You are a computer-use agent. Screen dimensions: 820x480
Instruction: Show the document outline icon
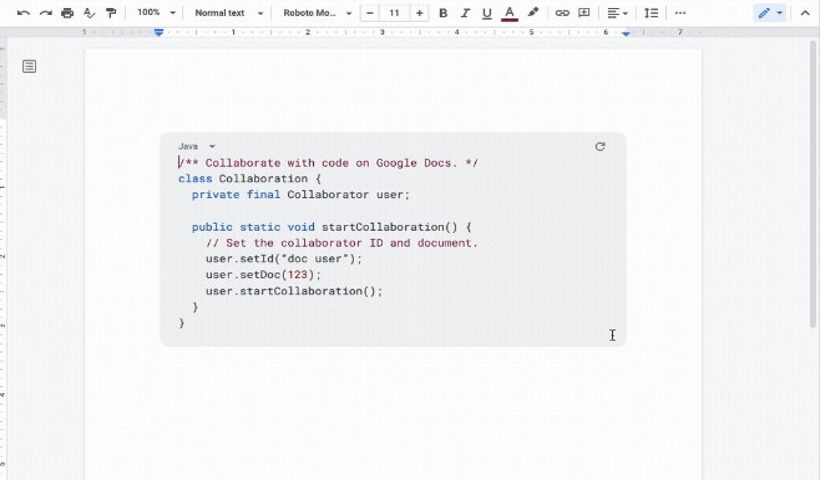[x=29, y=66]
